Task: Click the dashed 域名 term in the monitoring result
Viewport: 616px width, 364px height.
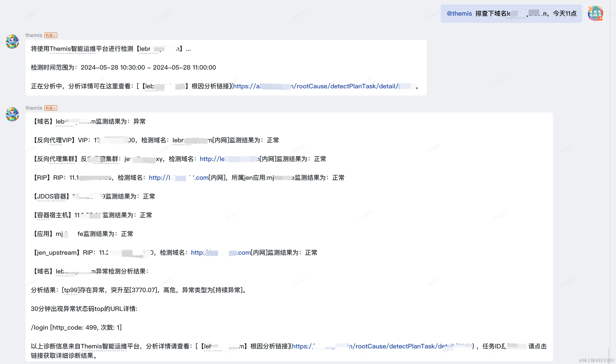Action: (43, 121)
